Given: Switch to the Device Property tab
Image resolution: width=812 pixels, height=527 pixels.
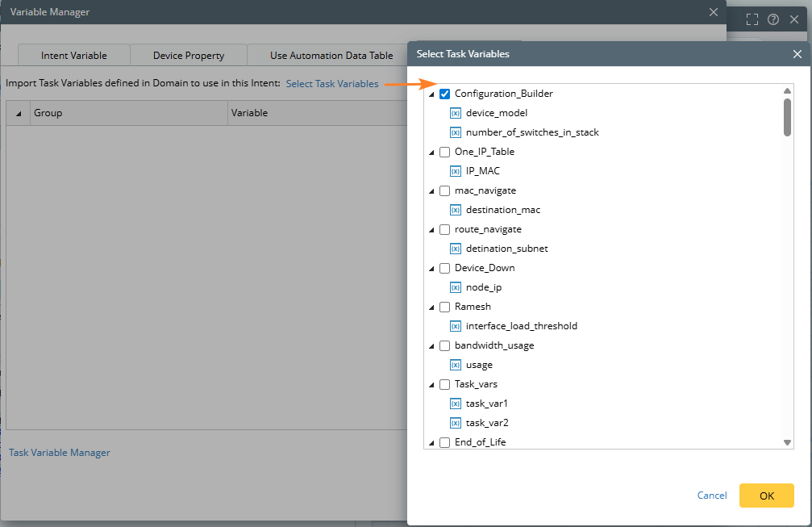Looking at the screenshot, I should [x=189, y=56].
